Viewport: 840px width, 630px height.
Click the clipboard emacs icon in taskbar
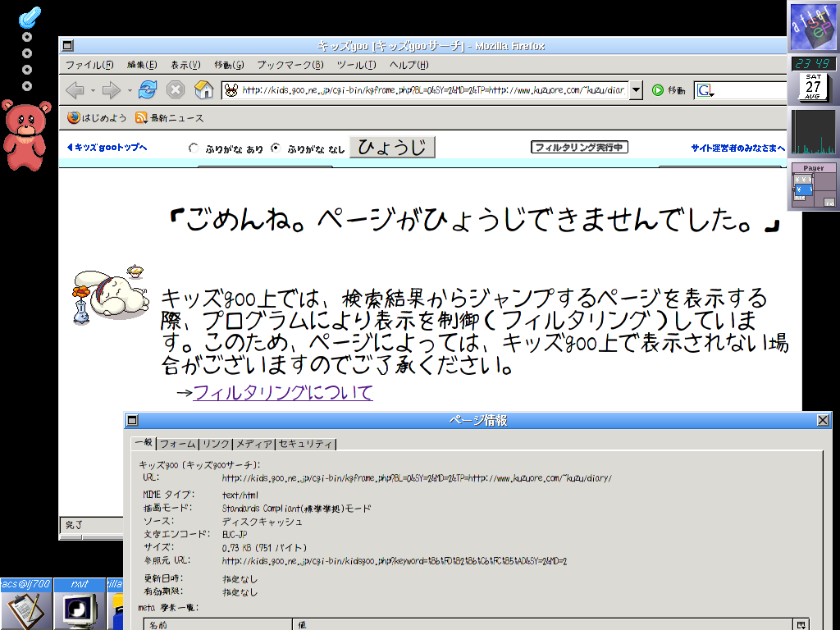coord(25,610)
